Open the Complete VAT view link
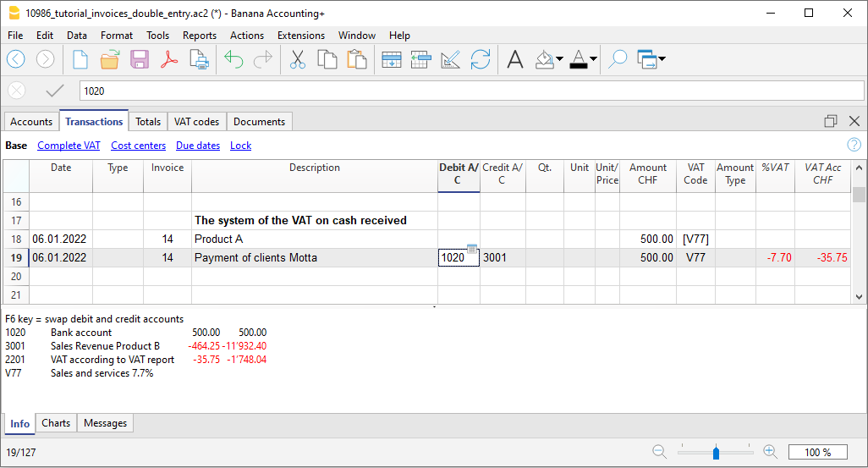 [x=69, y=146]
